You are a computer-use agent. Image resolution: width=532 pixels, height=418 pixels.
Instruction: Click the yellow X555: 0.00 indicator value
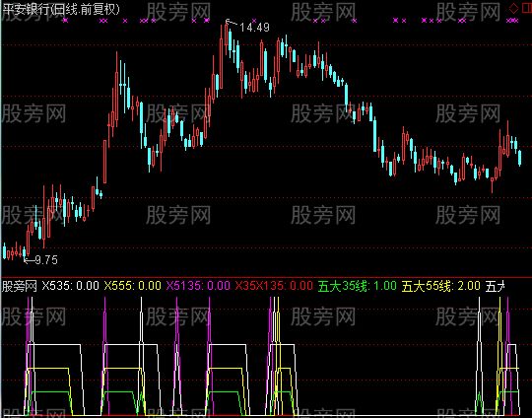point(132,286)
